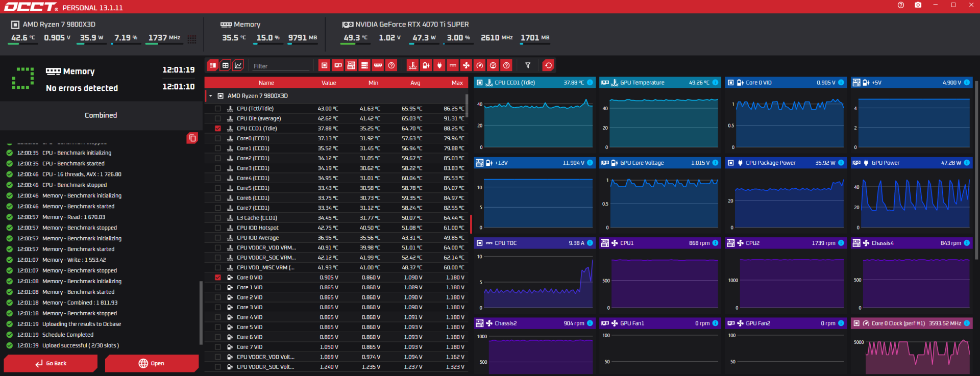Toggle the fan sensor type filter
This screenshot has height=376, width=980.
click(x=466, y=65)
